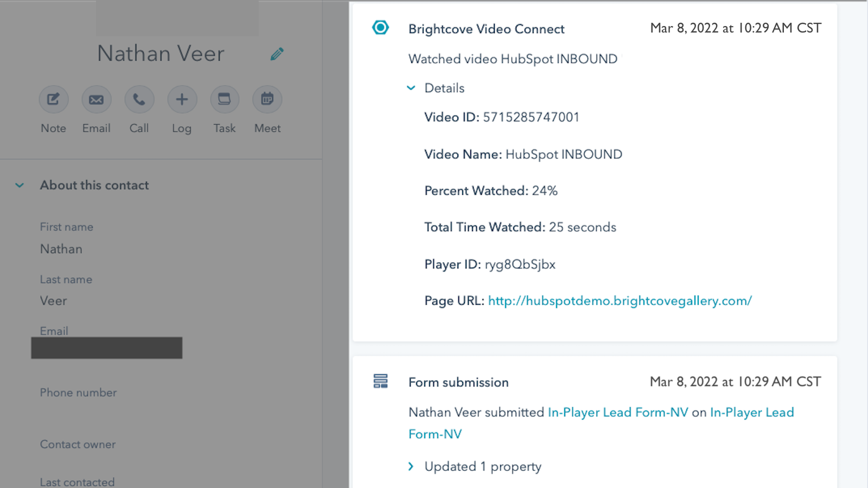Image resolution: width=868 pixels, height=488 pixels.
Task: Select the First name field showing Nathan
Action: click(x=61, y=249)
